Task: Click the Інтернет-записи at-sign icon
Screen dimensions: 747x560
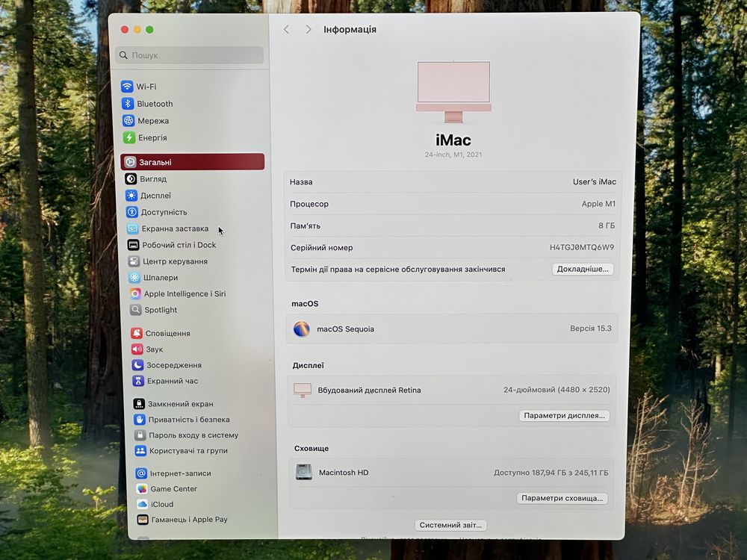Action: [x=141, y=473]
